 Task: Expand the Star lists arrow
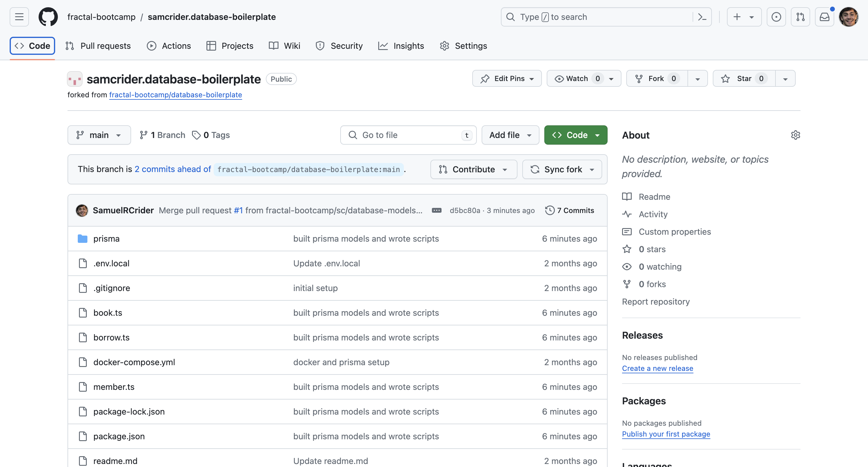click(785, 79)
